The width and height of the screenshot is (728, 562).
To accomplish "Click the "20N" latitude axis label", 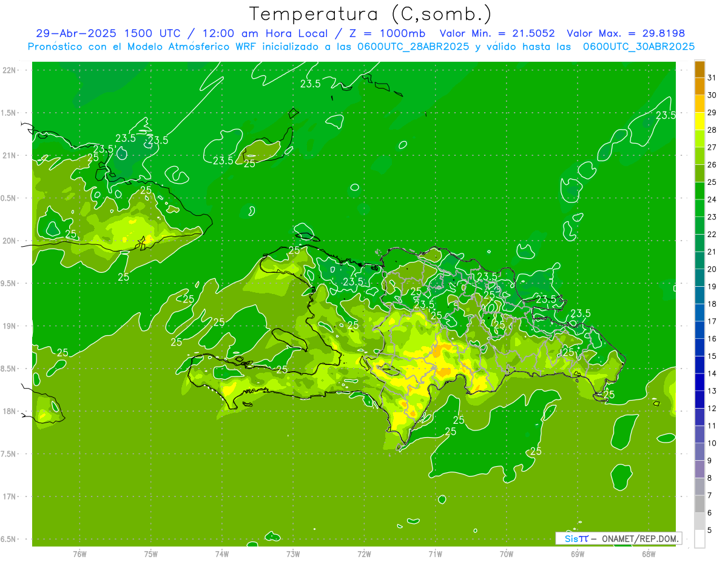I will coord(10,241).
